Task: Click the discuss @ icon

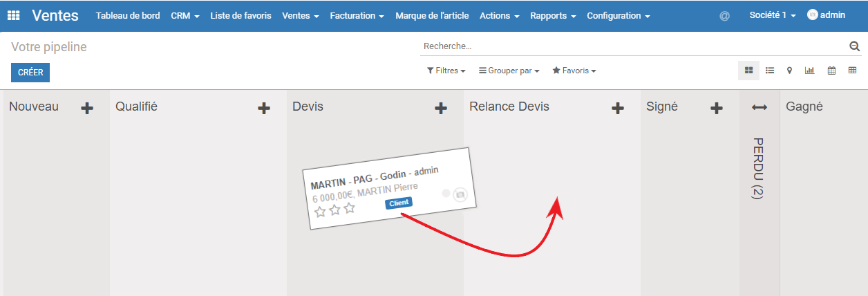Action: click(724, 15)
